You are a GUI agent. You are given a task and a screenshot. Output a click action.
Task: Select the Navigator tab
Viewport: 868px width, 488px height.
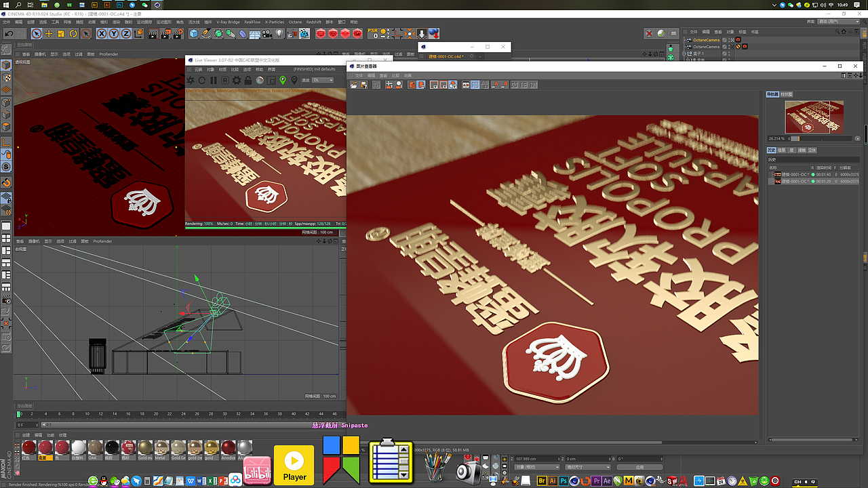pyautogui.click(x=772, y=94)
